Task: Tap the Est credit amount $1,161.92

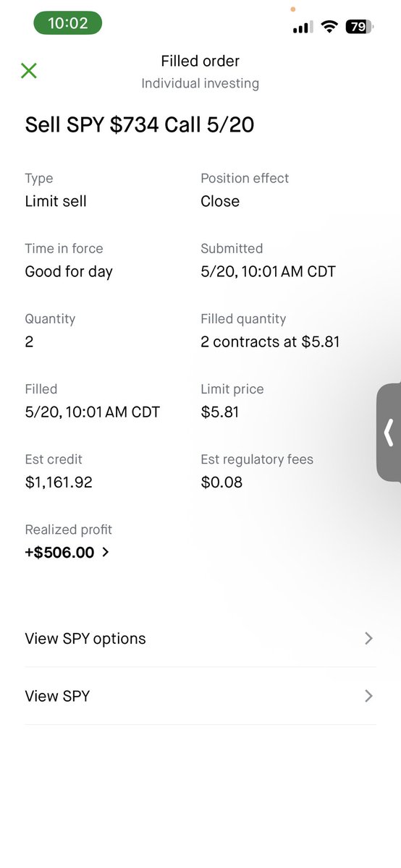Action: [59, 482]
